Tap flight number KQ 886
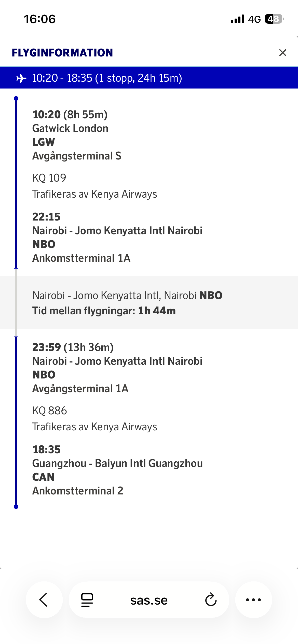The image size is (298, 644). point(50,411)
